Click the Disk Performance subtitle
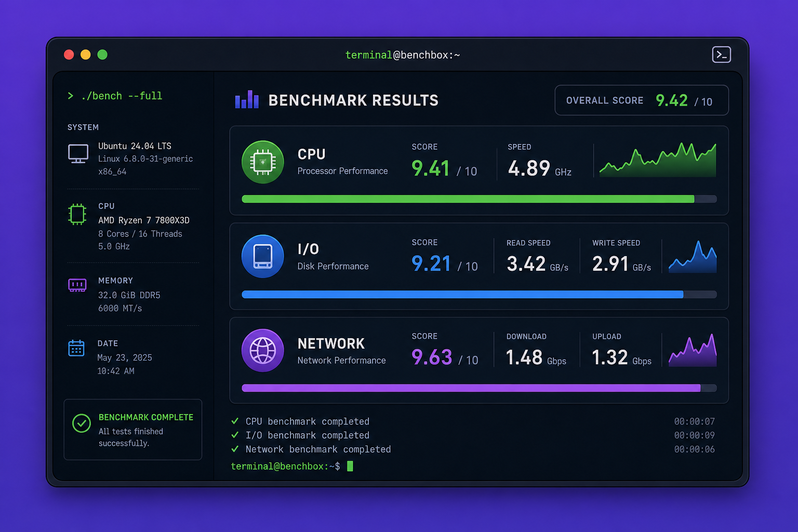 (333, 266)
